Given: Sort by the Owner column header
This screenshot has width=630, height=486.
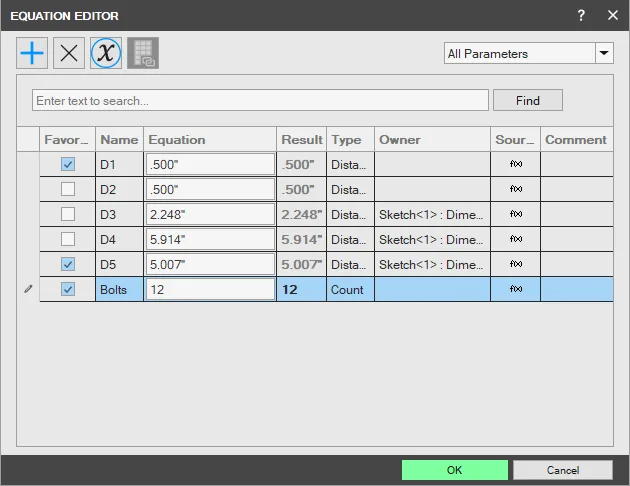Looking at the screenshot, I should click(432, 139).
